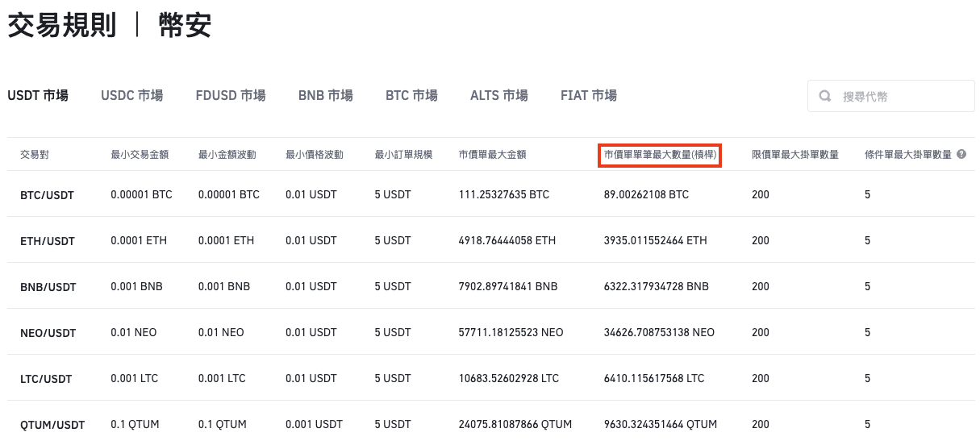The image size is (980, 445).
Task: Click the 9630.324351464 QTUM value
Action: tap(661, 424)
